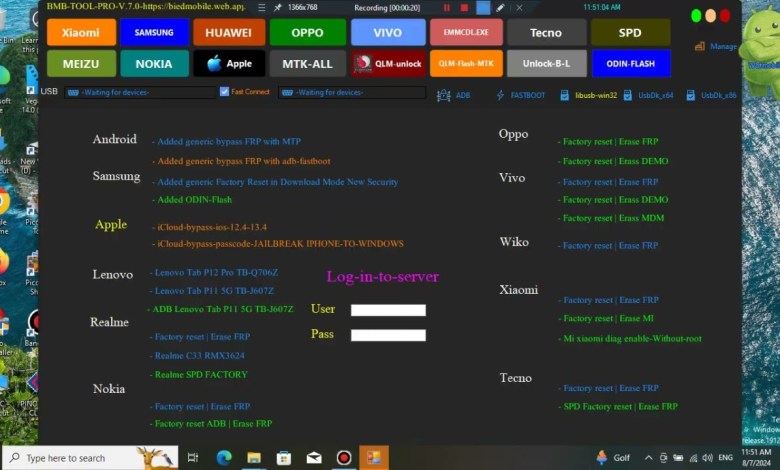The image size is (780, 470).
Task: Stop the screen recording
Action: click(x=464, y=7)
